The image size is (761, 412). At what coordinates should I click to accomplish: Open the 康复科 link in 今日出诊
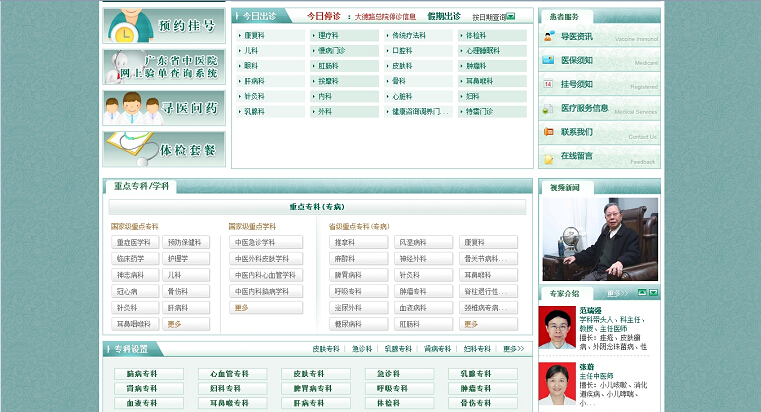click(x=256, y=35)
